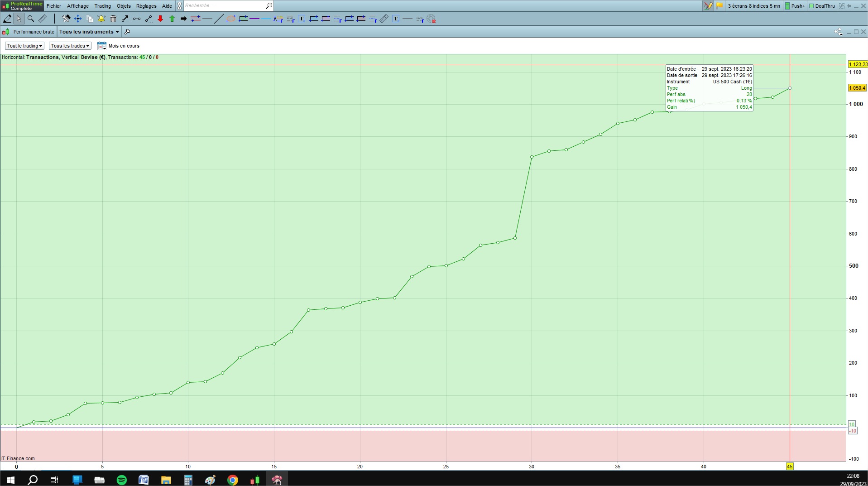Click the trash can delete icon
Screen dimensions: 868x486
pos(113,19)
